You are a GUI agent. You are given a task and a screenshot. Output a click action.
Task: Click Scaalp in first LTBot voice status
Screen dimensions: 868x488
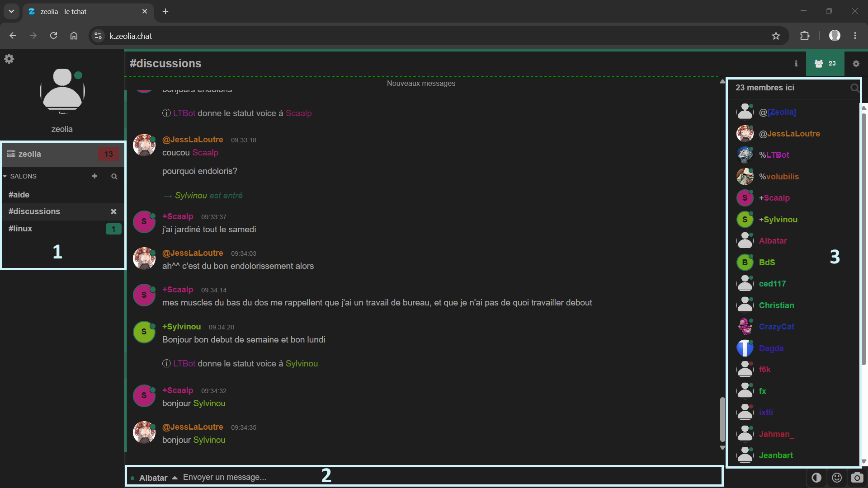coord(298,113)
